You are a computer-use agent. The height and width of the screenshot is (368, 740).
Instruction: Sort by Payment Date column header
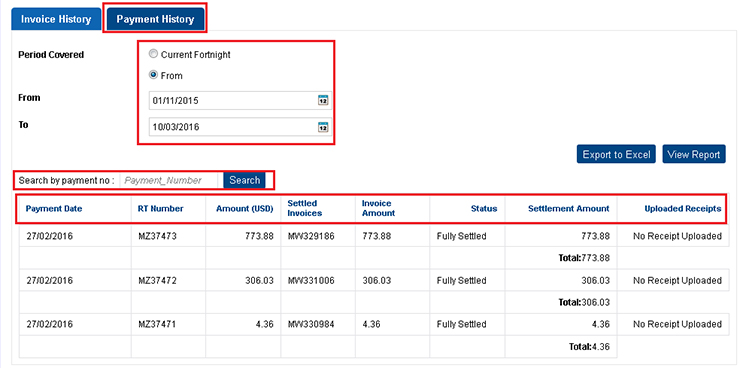pos(54,209)
